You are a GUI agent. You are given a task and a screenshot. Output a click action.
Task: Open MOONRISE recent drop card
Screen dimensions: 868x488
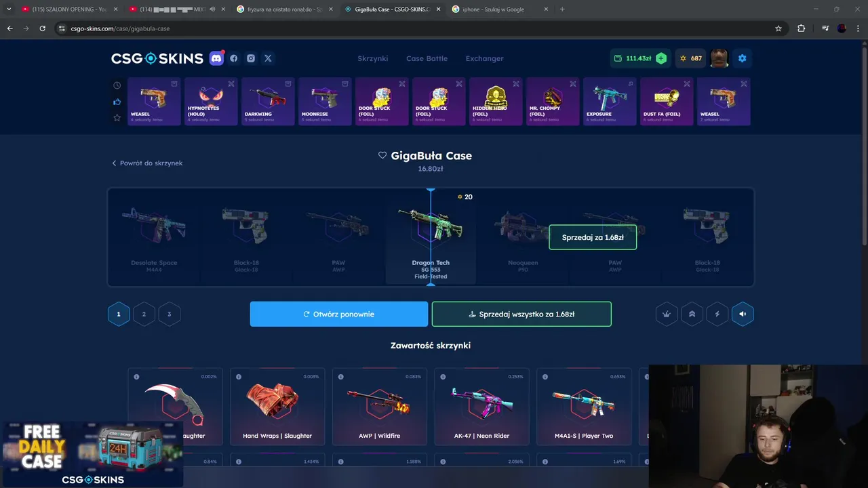point(325,102)
